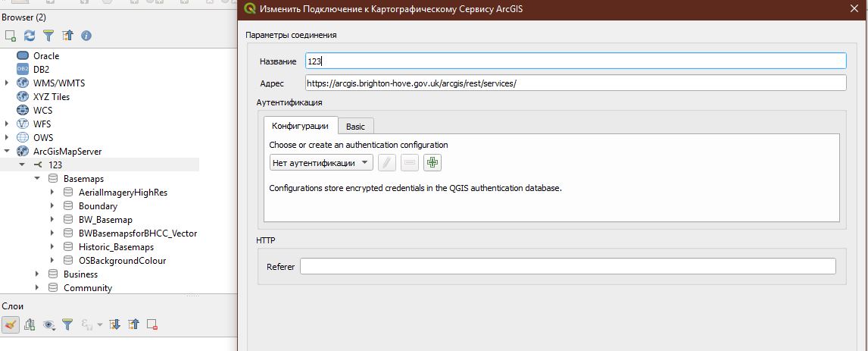Expand the BWBasemapsforBHCC_Vector service
Image resolution: width=868 pixels, height=351 pixels.
52,233
